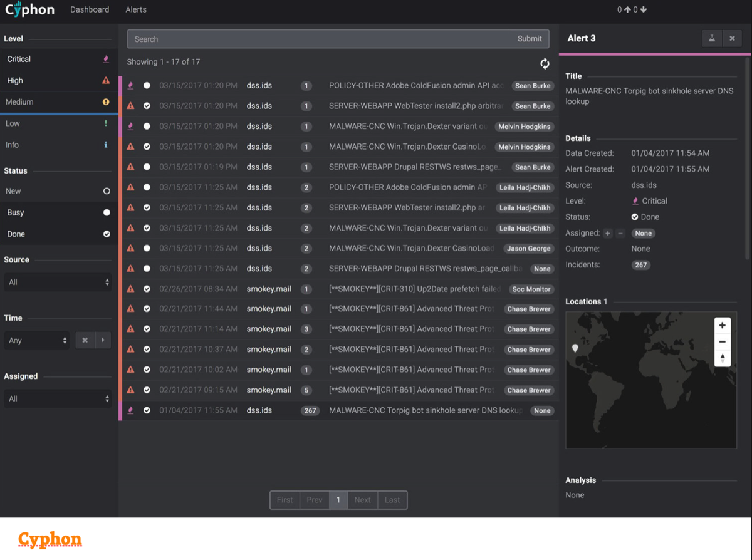Expand the Assigned filter dropdown

pos(58,398)
